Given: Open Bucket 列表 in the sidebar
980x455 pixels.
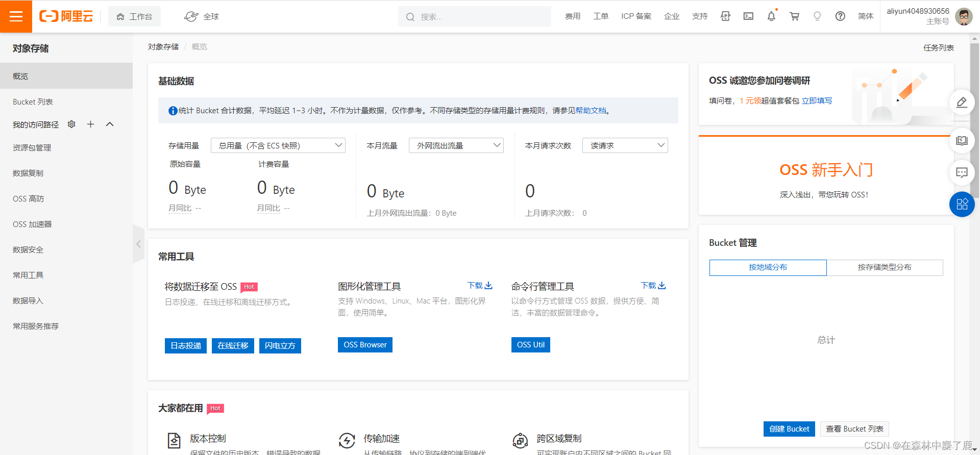Looking at the screenshot, I should point(66,102).
